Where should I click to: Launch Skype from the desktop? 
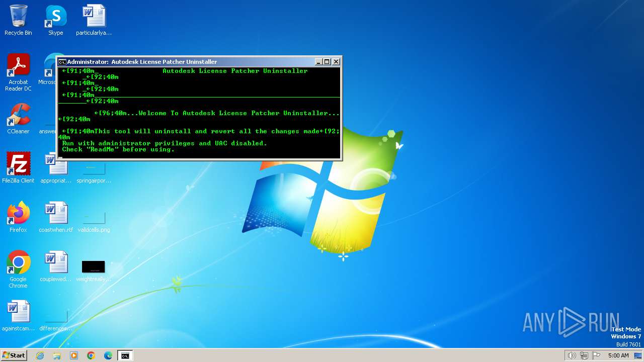(x=56, y=20)
